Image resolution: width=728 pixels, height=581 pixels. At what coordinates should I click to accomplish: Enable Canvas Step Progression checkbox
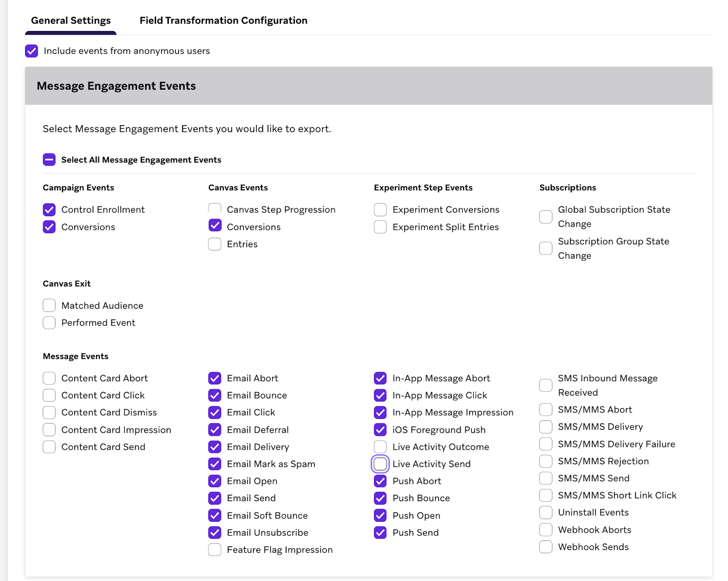(x=215, y=209)
